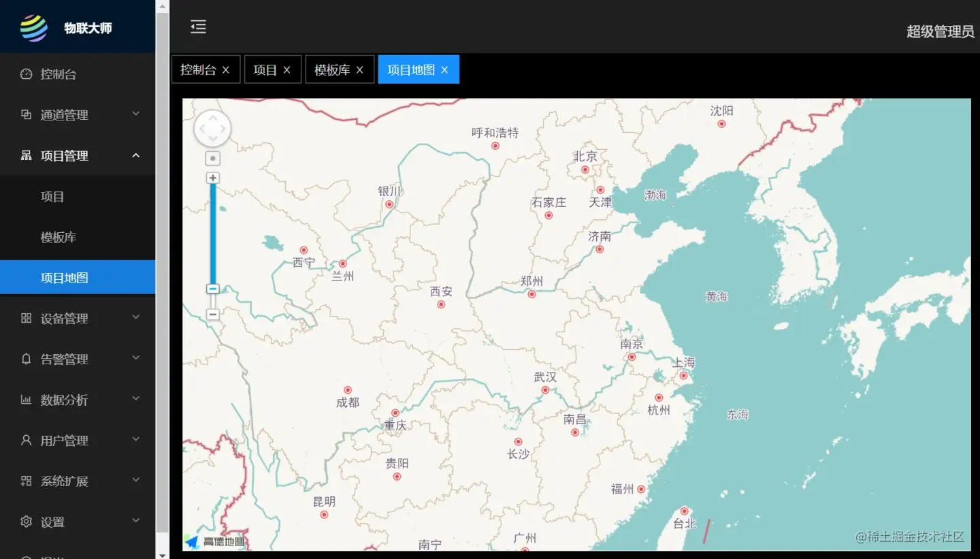This screenshot has height=559, width=980.
Task: Click the 西安 city marker on the map
Action: [441, 304]
